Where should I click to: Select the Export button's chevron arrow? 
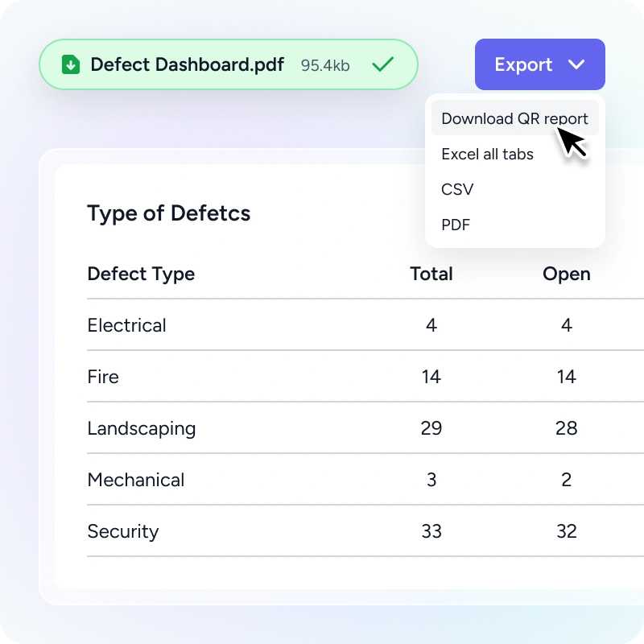(577, 64)
